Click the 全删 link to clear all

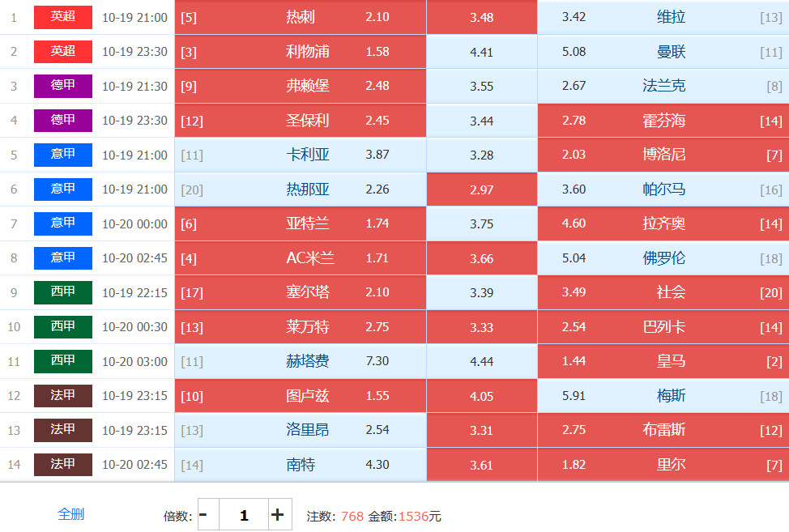pos(70,514)
